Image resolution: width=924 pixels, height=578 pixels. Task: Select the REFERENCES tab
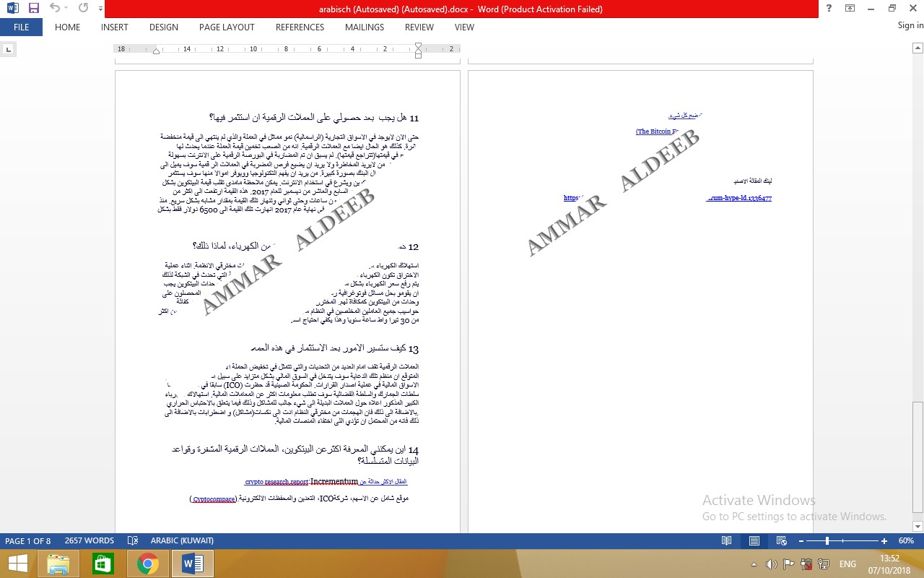coord(300,27)
